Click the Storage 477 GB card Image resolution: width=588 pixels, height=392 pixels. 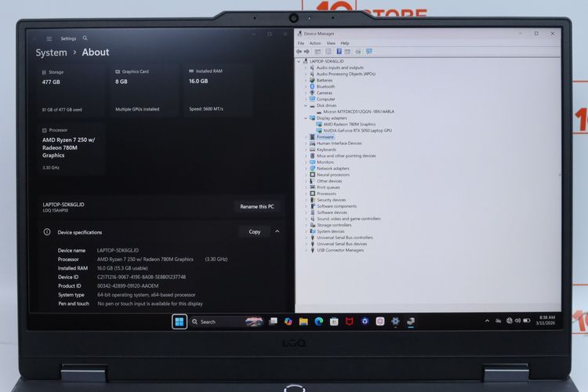[x=71, y=91]
